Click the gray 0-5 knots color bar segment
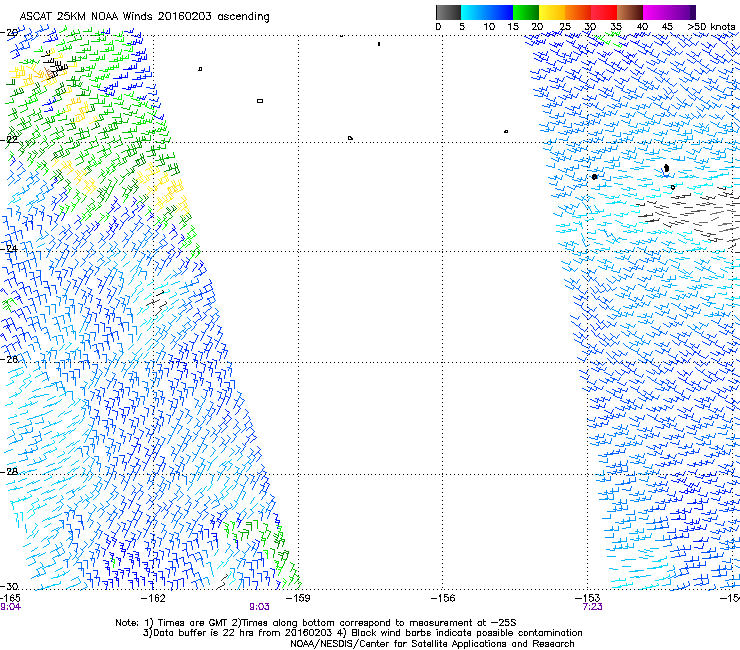Screen dimensions: 740x650 (x=448, y=12)
